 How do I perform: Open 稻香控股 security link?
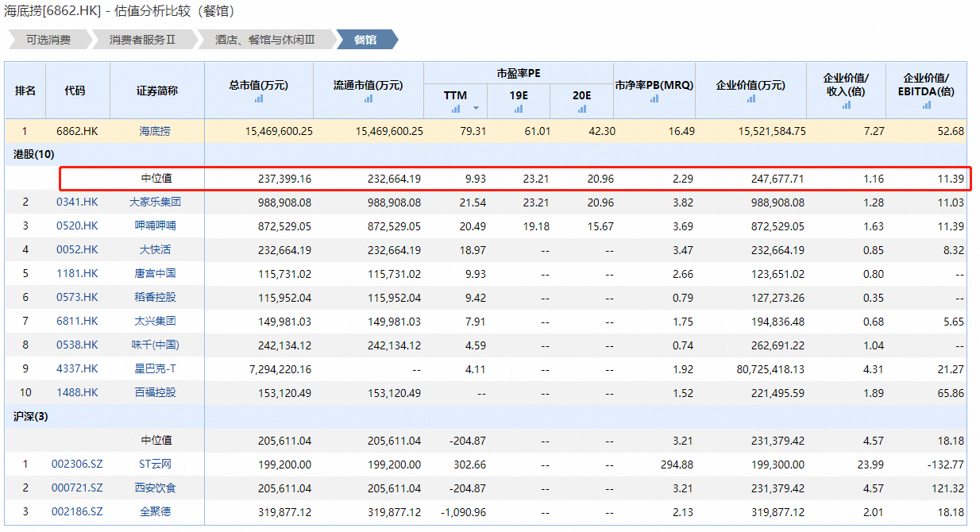(x=155, y=297)
